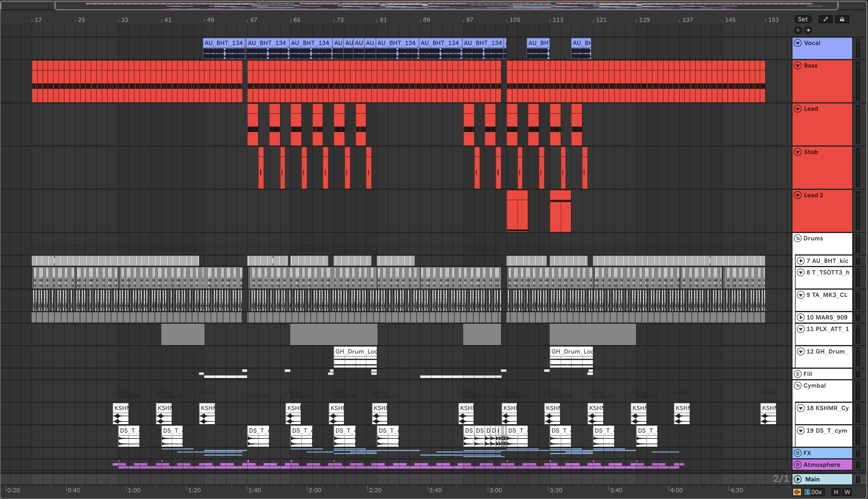Select the first GH_Drum_Loop clip

[355, 351]
